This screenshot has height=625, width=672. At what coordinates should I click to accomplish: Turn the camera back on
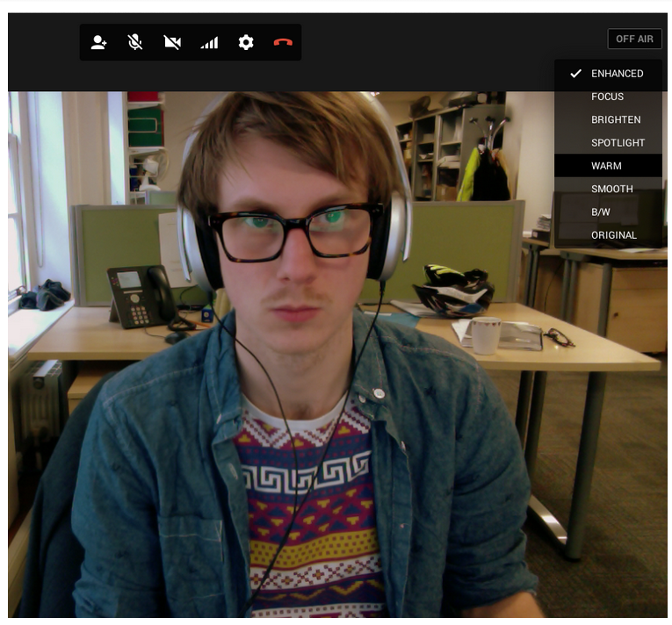[x=172, y=42]
